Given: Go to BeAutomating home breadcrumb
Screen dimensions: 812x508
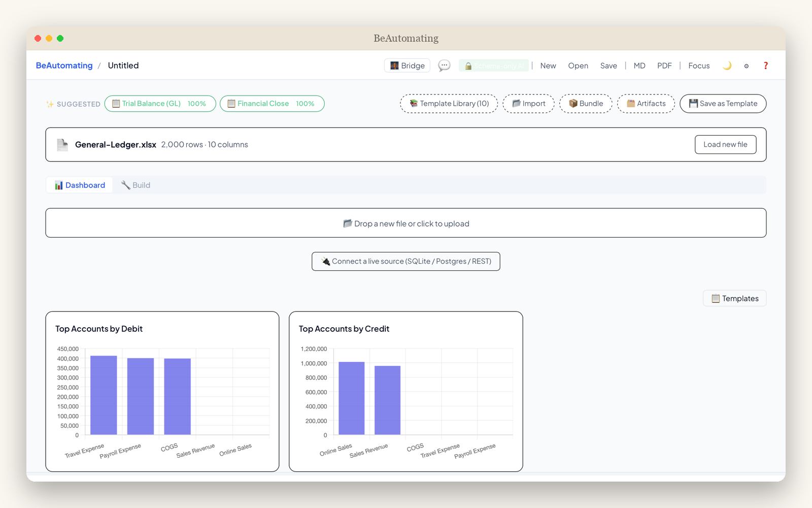Looking at the screenshot, I should 64,66.
